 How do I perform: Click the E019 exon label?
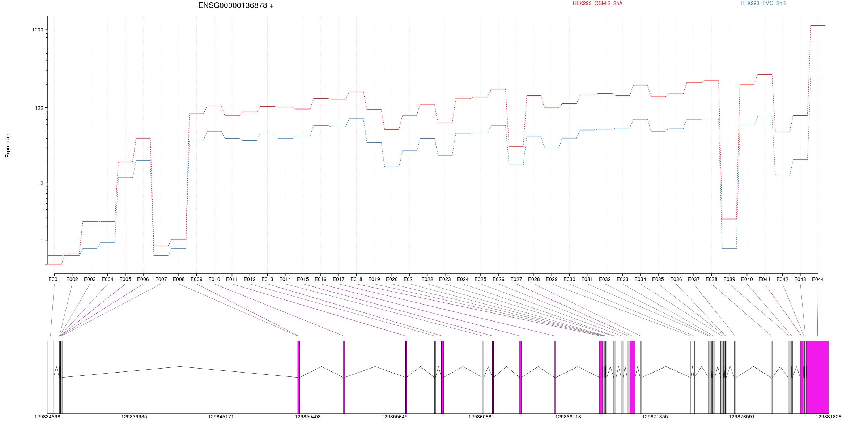[x=374, y=279]
